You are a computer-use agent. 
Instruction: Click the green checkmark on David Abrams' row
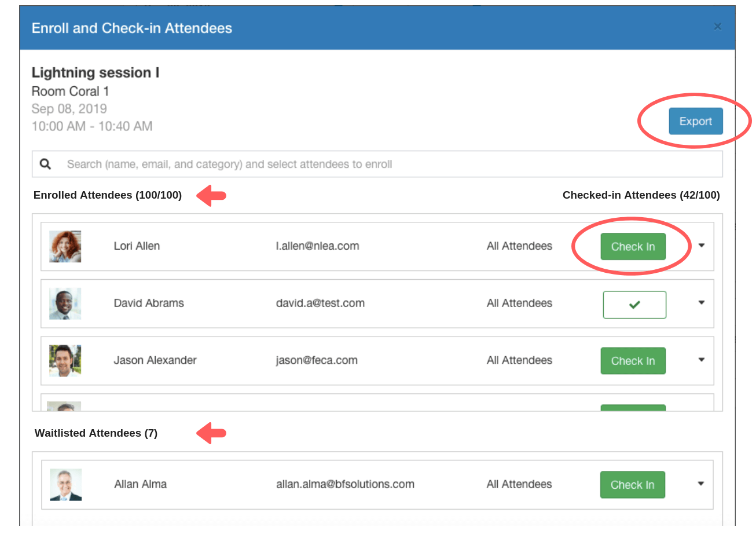pos(634,304)
